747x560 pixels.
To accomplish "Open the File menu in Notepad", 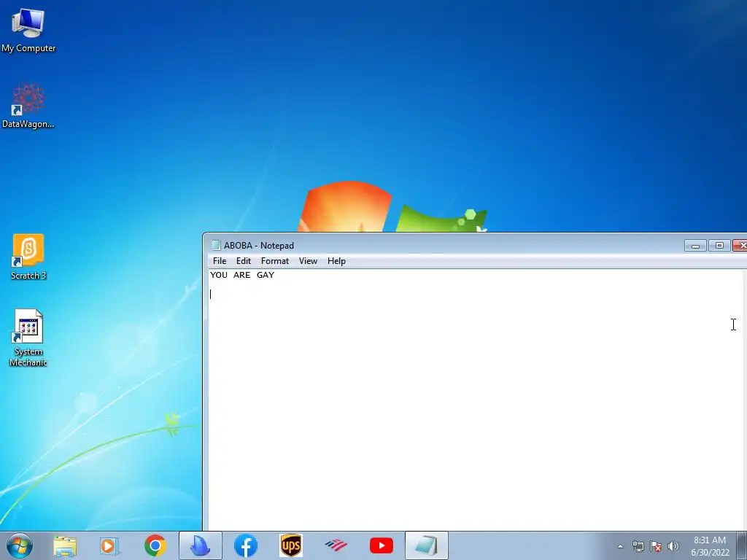I will coord(220,261).
